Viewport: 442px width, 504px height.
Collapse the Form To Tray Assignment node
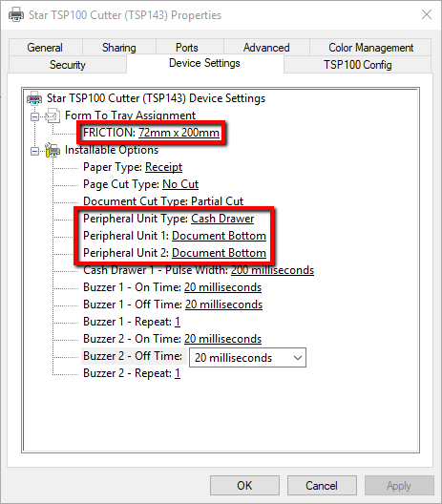34,116
